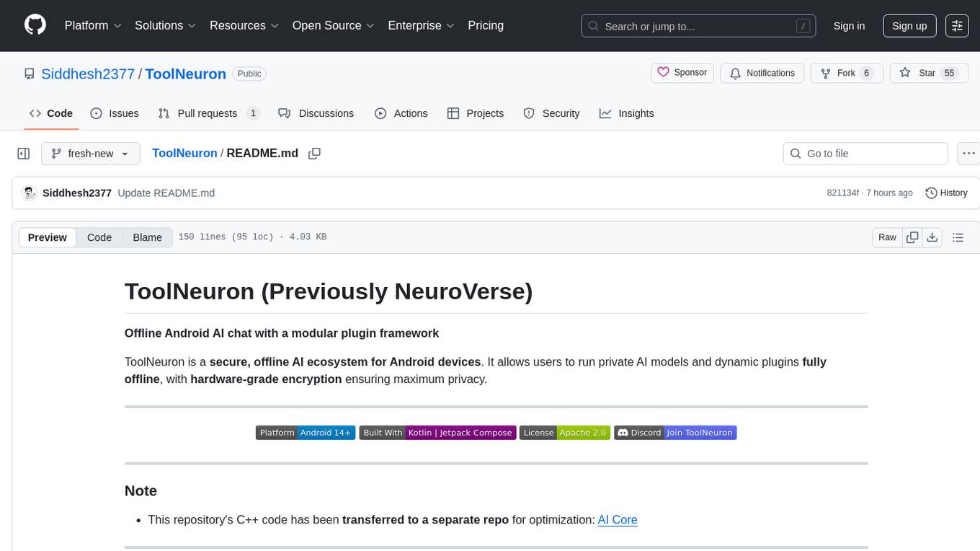Image resolution: width=980 pixels, height=551 pixels.
Task: Switch to the Pull requests tab
Action: (x=208, y=113)
